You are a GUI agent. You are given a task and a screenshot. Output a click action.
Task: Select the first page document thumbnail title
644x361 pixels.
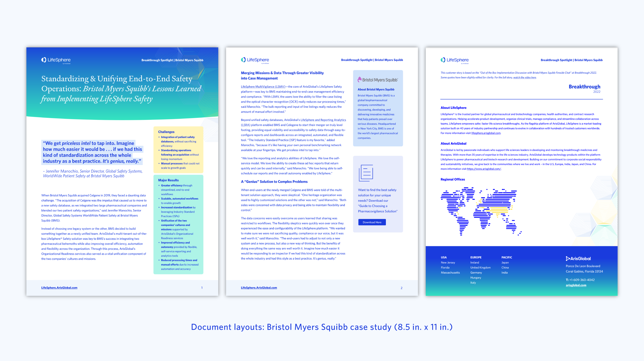(x=121, y=89)
